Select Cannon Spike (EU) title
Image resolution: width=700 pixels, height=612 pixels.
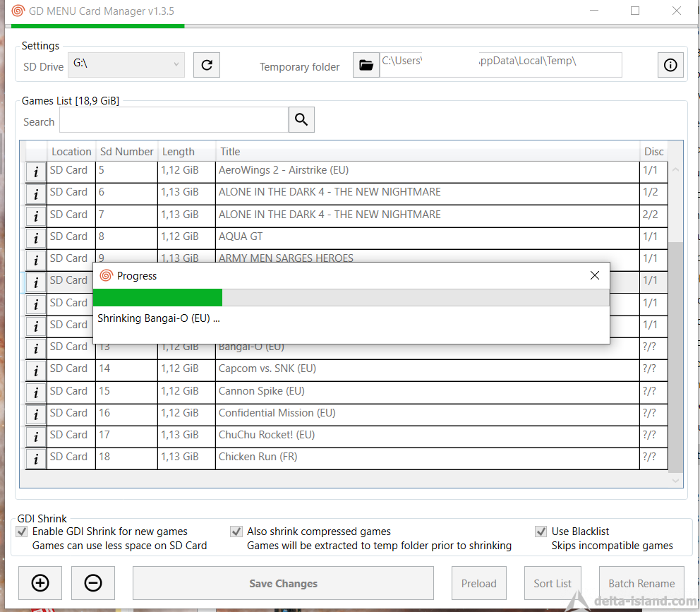[262, 391]
